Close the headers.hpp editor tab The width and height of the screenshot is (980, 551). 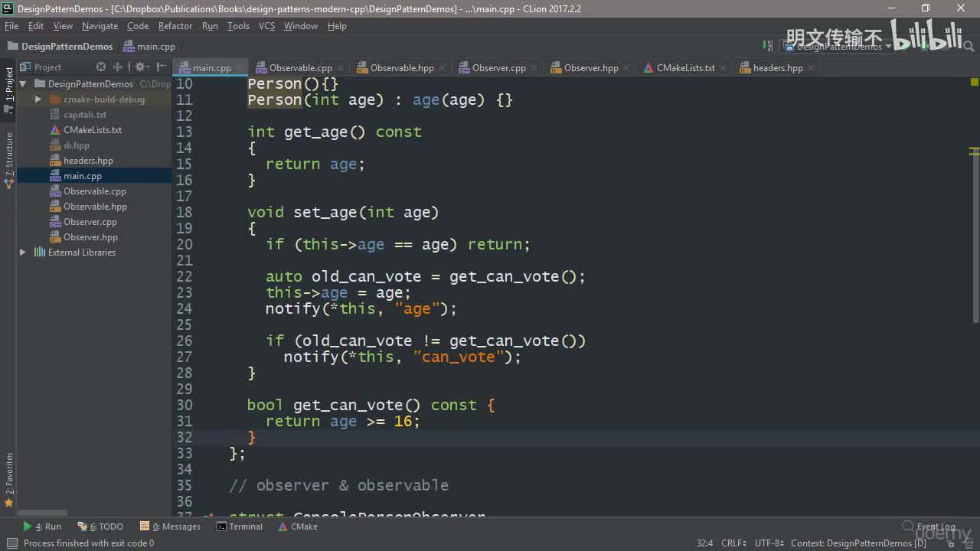(x=811, y=68)
